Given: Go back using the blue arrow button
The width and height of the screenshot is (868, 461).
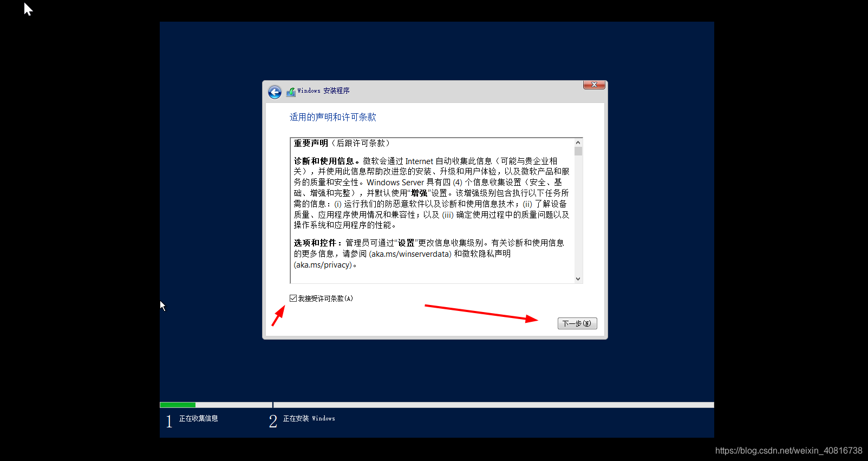Looking at the screenshot, I should (x=275, y=92).
